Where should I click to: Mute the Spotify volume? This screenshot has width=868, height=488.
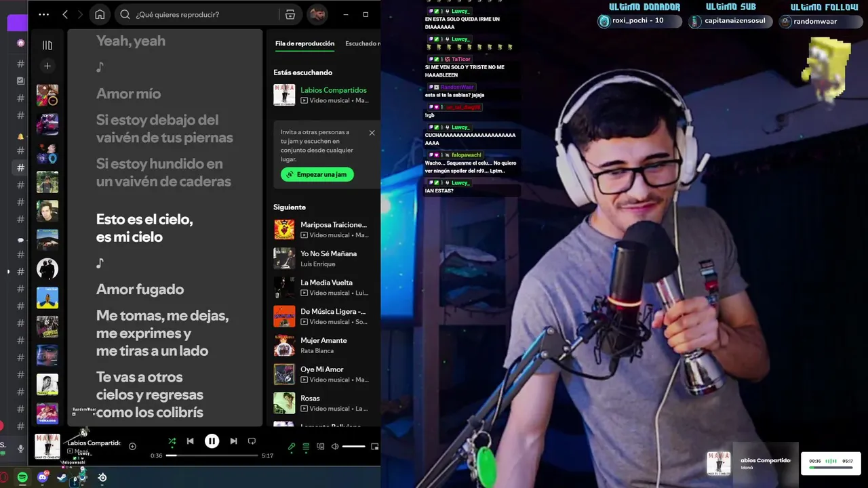[x=335, y=447]
